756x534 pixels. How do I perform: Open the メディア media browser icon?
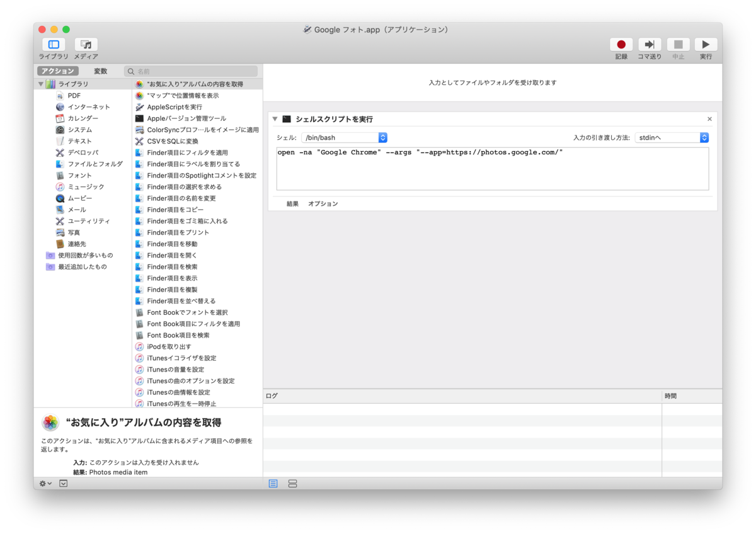pos(86,45)
